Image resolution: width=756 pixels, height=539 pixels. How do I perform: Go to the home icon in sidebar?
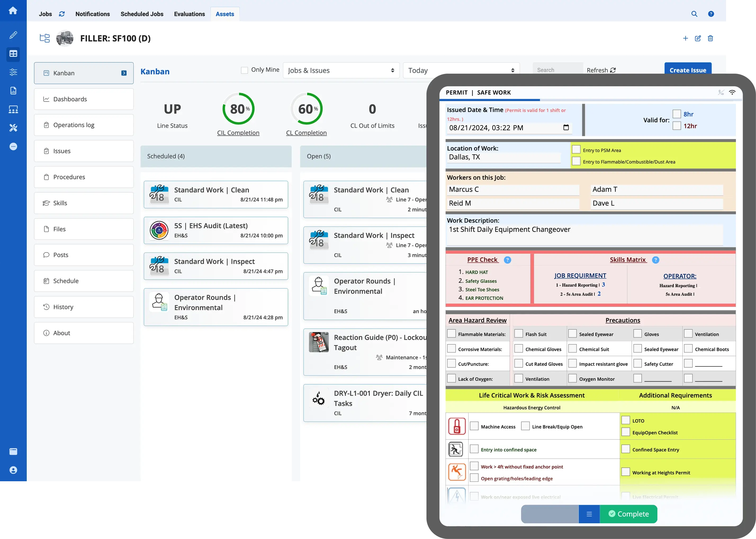pos(13,11)
